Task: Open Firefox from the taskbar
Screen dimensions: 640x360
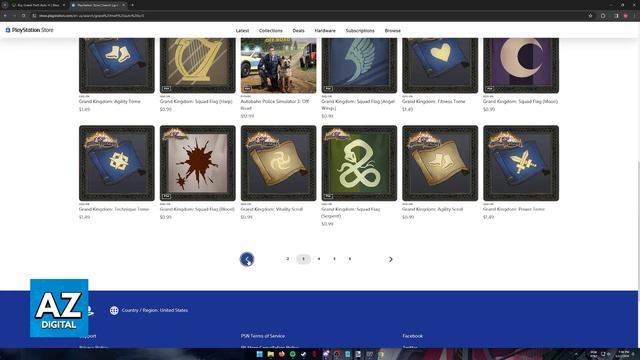Action: [x=281, y=354]
